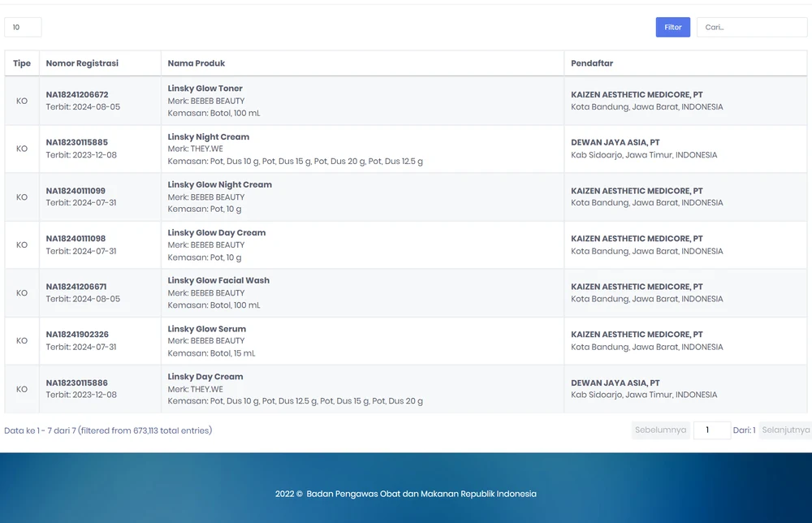Click Kota Bandung address in Glow Serum row

[x=647, y=347]
